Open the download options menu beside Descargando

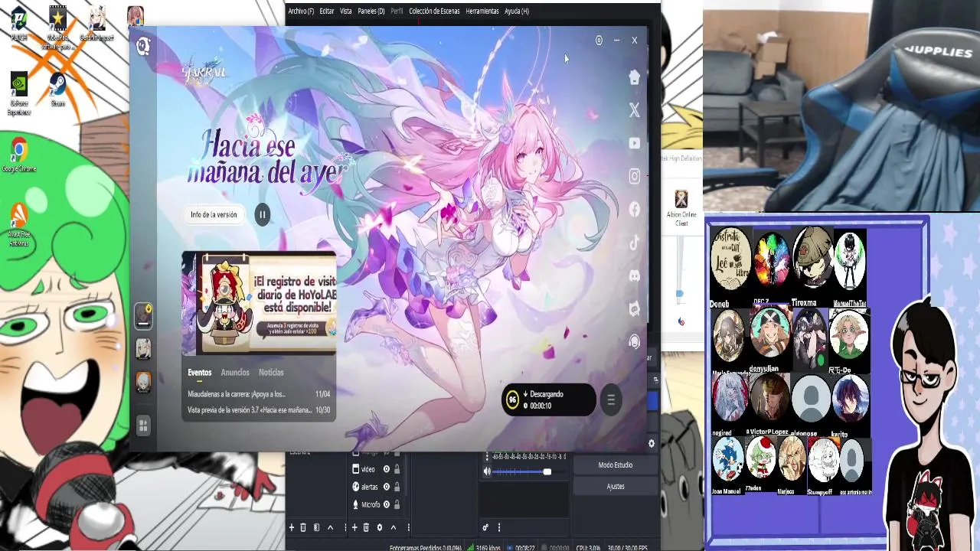(x=611, y=399)
